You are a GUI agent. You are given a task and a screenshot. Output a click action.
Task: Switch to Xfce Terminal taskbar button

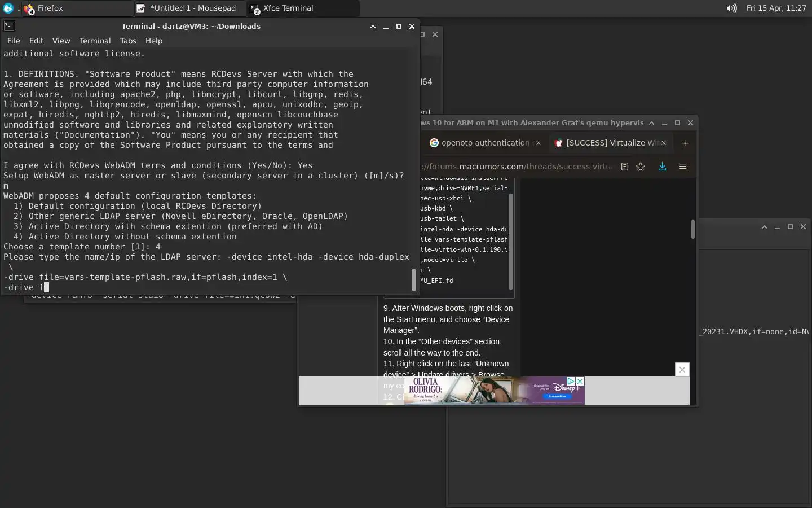pyautogui.click(x=303, y=8)
